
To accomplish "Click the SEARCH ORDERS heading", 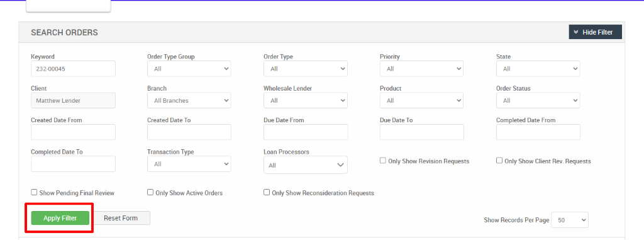I will 65,33.
